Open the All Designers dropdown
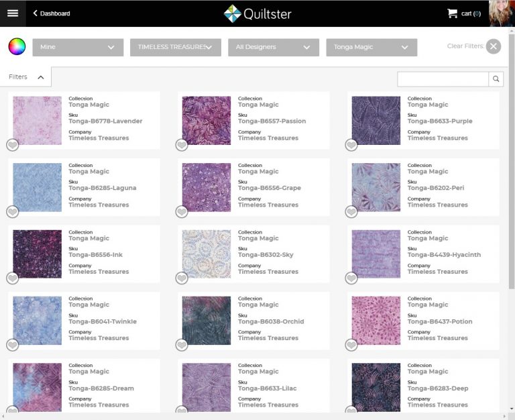515x420 pixels. pos(274,48)
